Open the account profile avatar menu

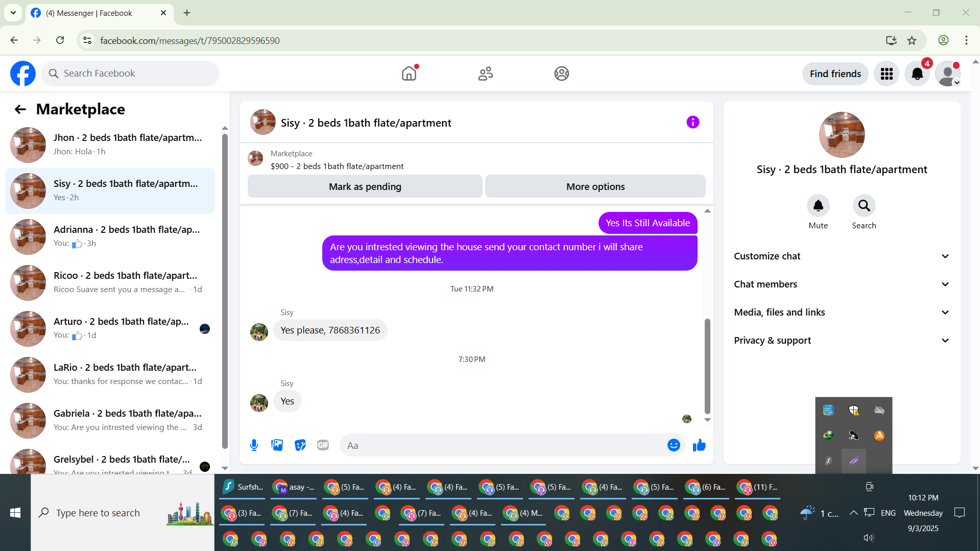pyautogui.click(x=948, y=74)
